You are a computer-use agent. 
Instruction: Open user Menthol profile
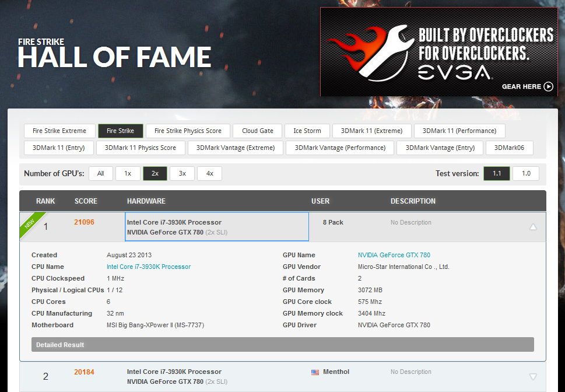point(336,372)
